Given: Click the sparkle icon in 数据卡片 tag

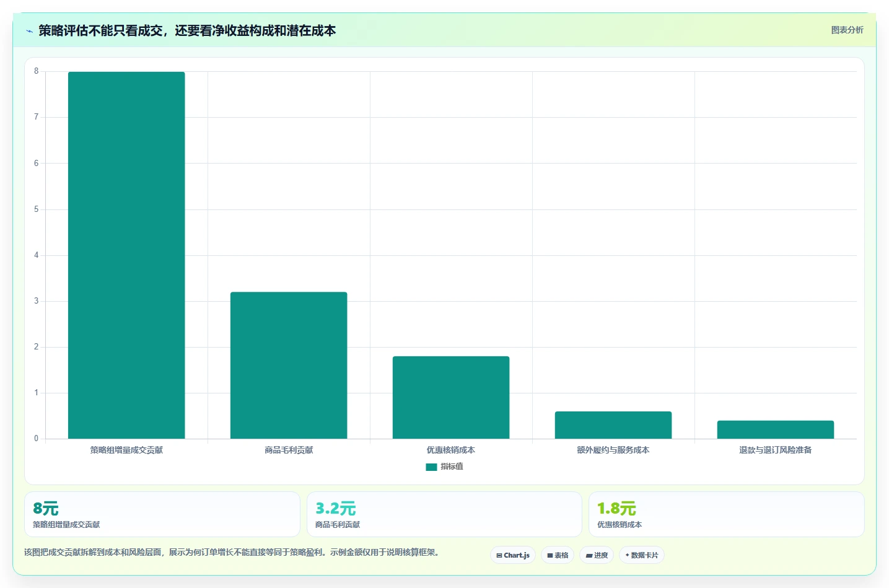Looking at the screenshot, I should point(627,555).
